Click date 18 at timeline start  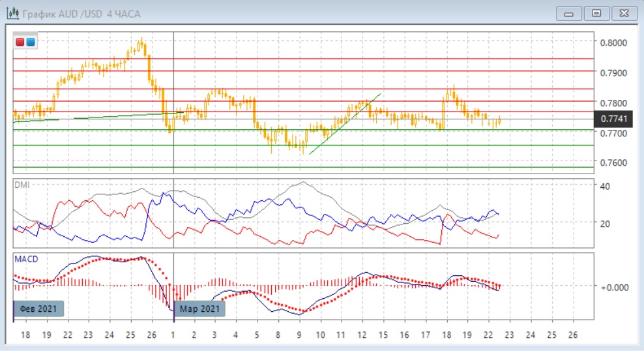point(26,335)
